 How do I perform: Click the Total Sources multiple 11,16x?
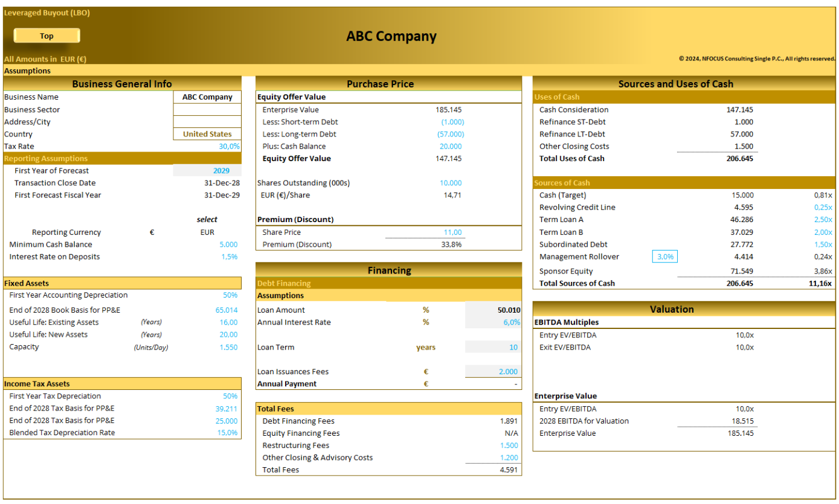820,284
